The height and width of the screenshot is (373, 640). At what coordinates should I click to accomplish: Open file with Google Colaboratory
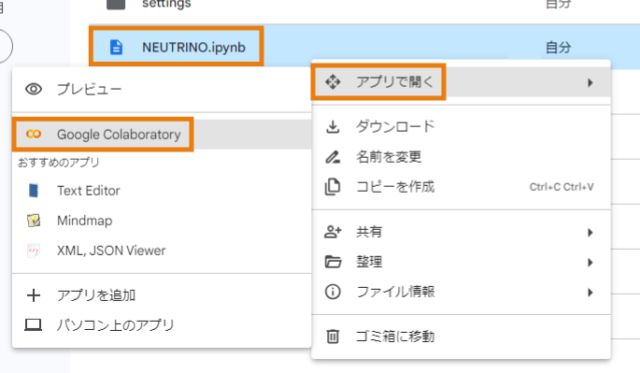pos(162,134)
